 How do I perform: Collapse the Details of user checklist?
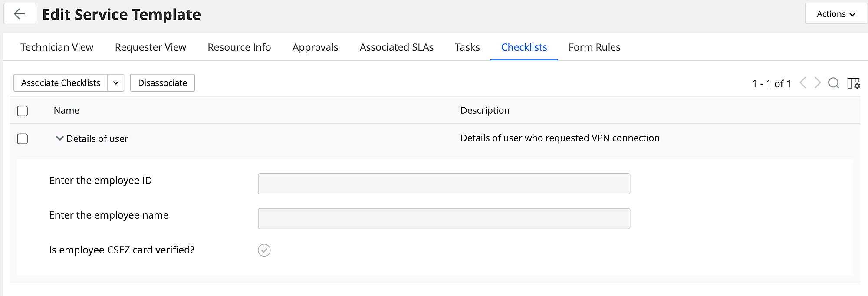[x=60, y=138]
